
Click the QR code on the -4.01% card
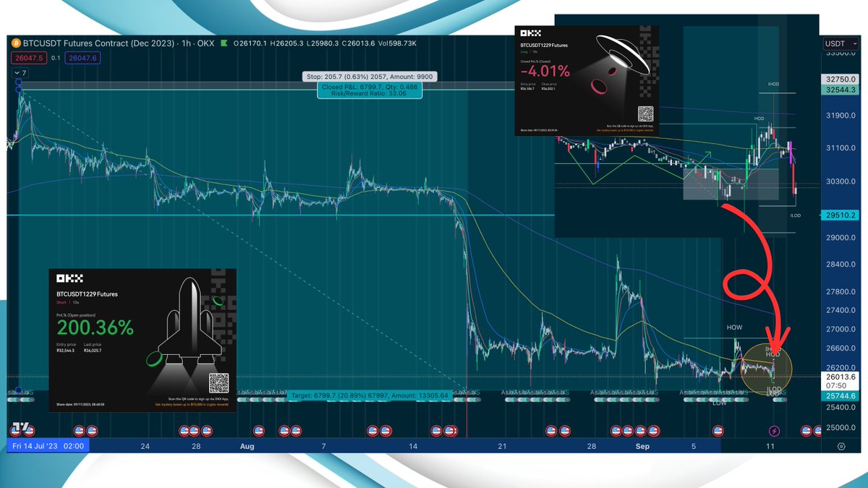coord(646,114)
